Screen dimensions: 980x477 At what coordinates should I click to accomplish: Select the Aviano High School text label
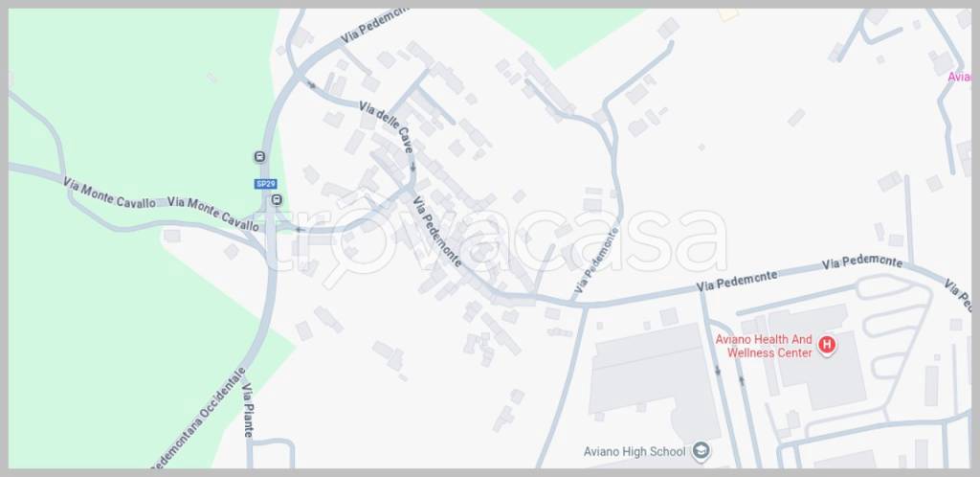coord(635,451)
